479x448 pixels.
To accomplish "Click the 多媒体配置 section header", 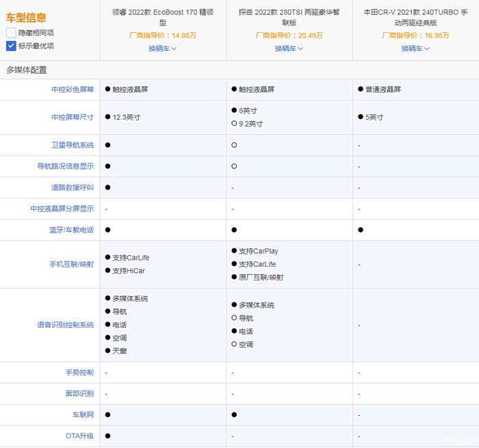I will click(26, 70).
